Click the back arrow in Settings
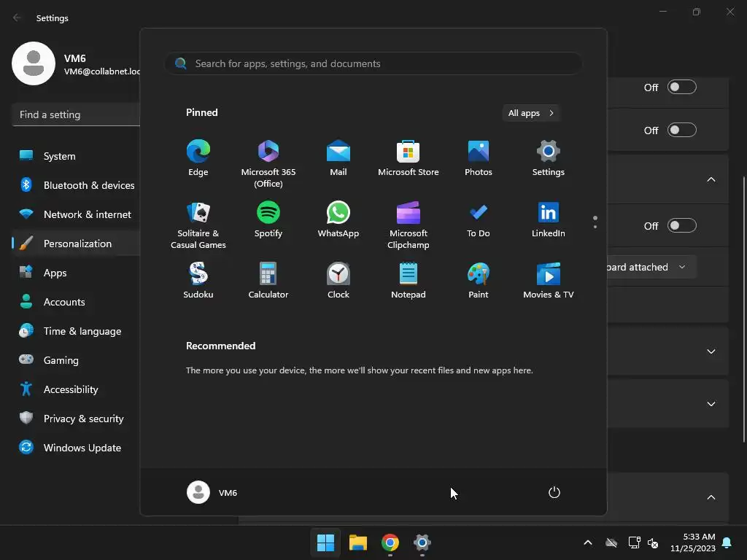747x560 pixels. 17,17
